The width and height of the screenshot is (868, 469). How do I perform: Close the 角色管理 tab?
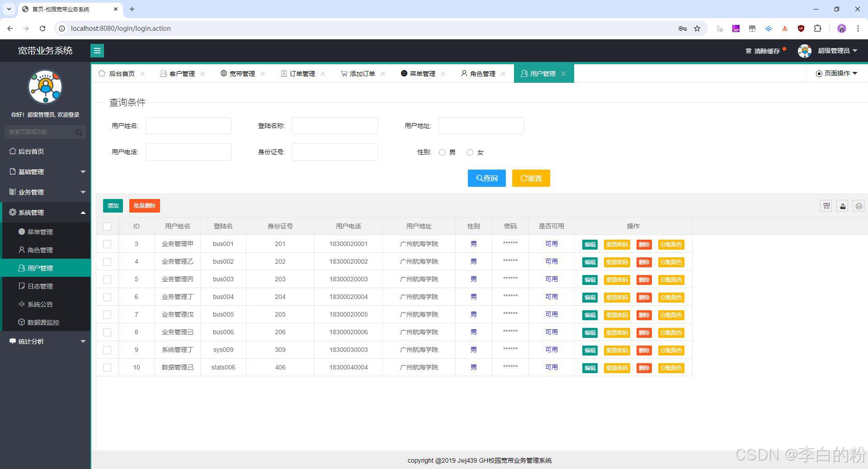click(x=503, y=74)
